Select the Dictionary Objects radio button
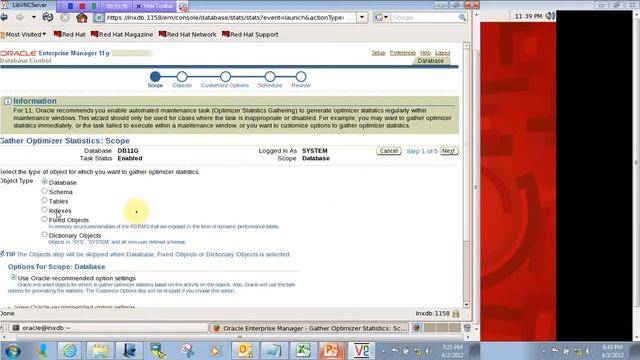The height and width of the screenshot is (360, 640). coord(44,235)
